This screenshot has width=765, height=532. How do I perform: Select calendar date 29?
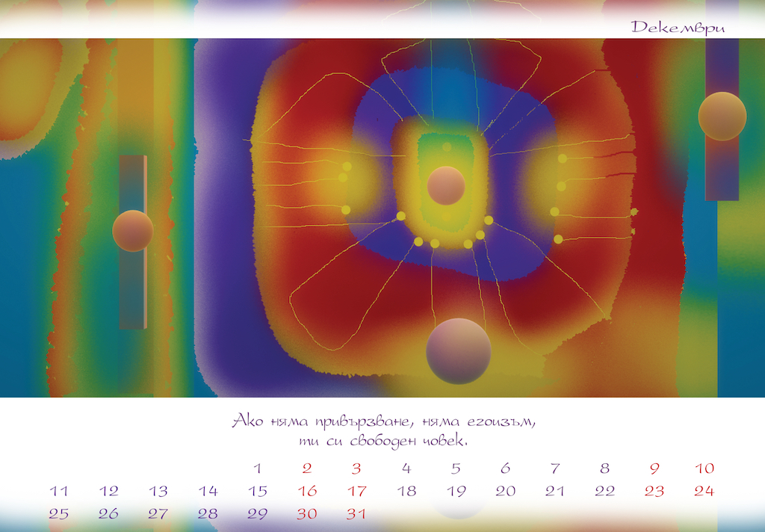(258, 513)
